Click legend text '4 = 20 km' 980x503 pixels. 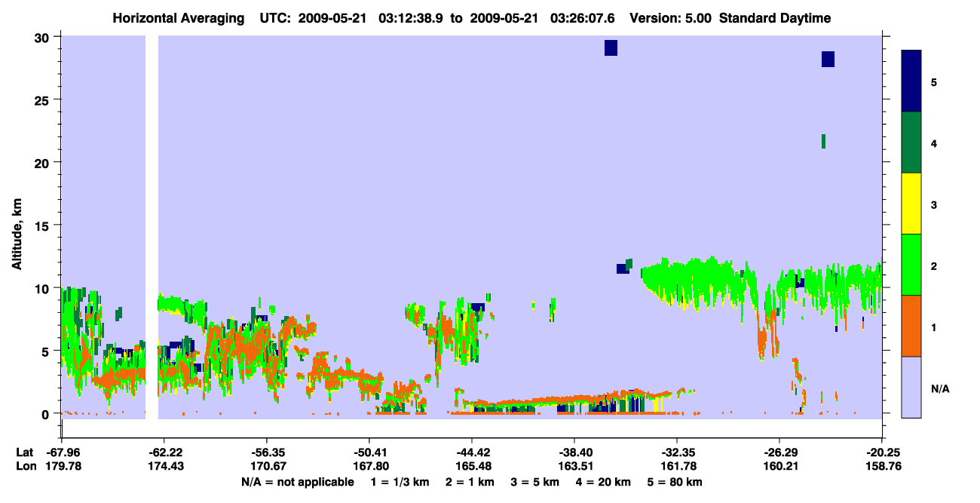pyautogui.click(x=603, y=482)
